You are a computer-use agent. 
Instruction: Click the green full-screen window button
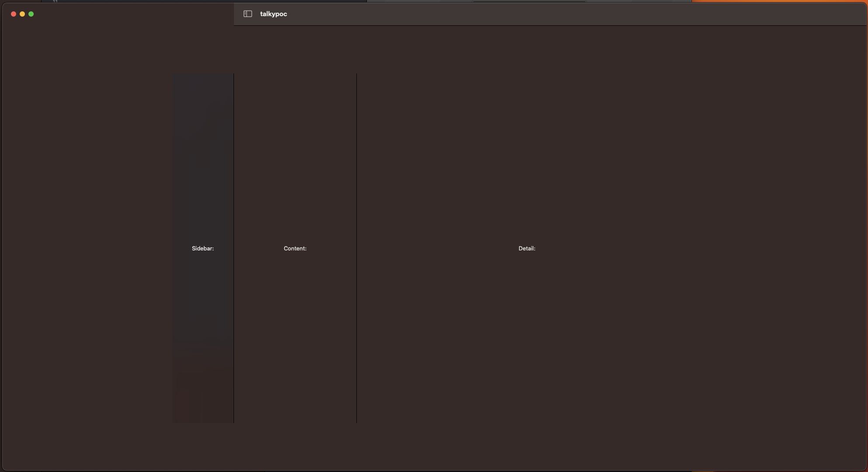point(31,14)
